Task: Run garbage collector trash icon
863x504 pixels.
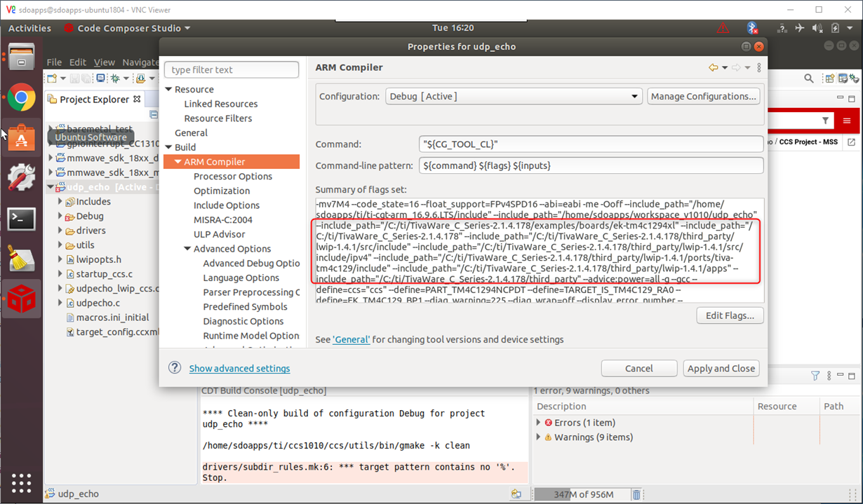Action: pyautogui.click(x=636, y=494)
